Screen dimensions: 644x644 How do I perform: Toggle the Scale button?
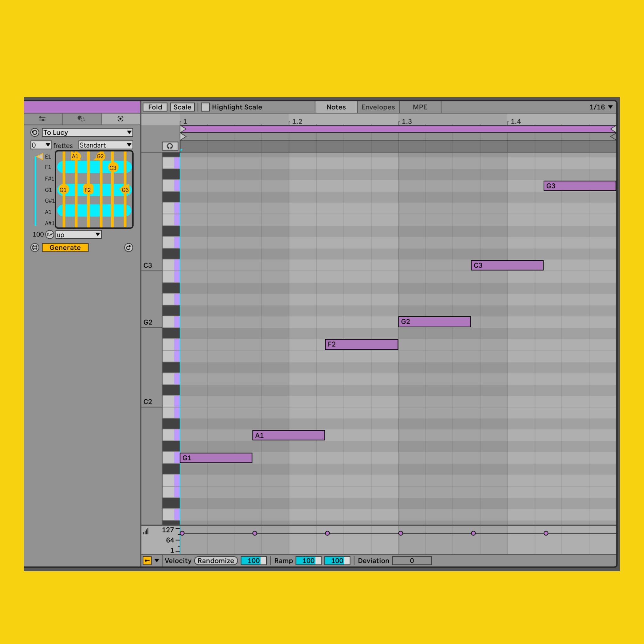182,107
